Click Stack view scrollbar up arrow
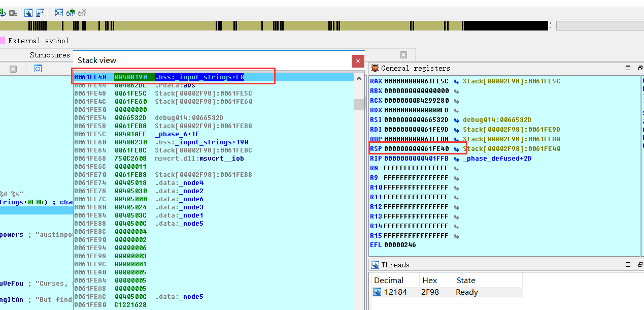644x310 pixels. pos(359,78)
